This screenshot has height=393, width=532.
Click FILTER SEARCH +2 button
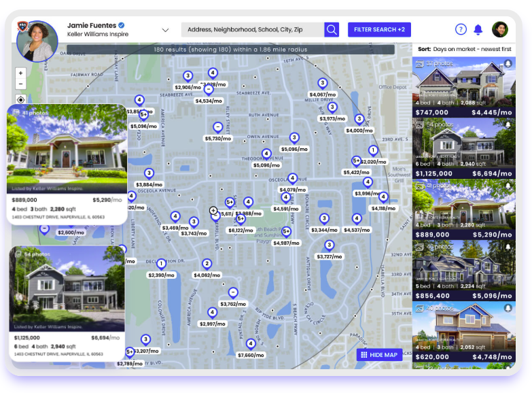[379, 29]
